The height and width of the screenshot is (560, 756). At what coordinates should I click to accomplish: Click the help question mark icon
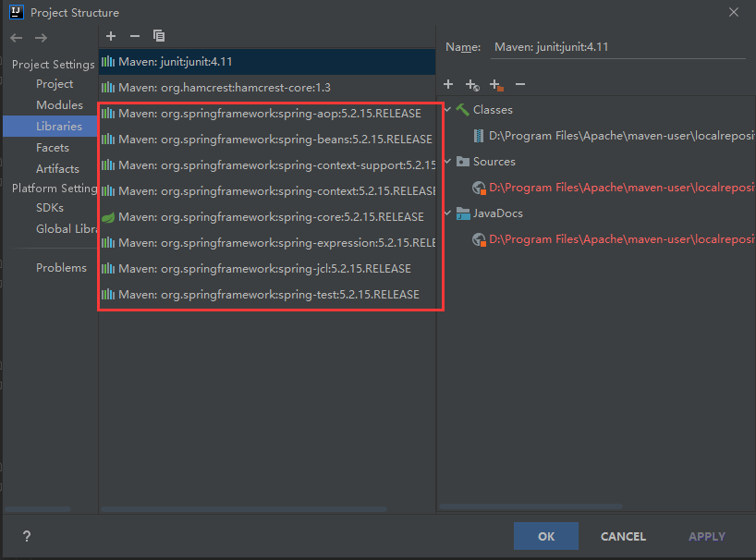click(x=27, y=536)
